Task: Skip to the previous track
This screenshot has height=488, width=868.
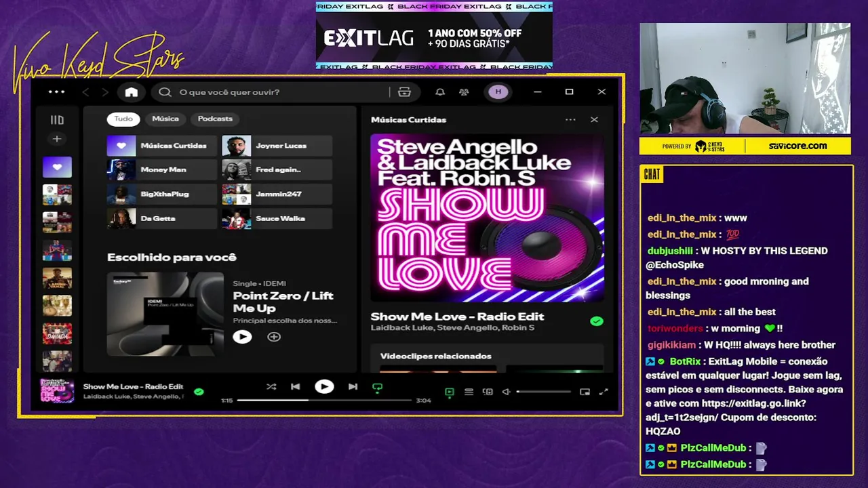Action: (x=296, y=387)
